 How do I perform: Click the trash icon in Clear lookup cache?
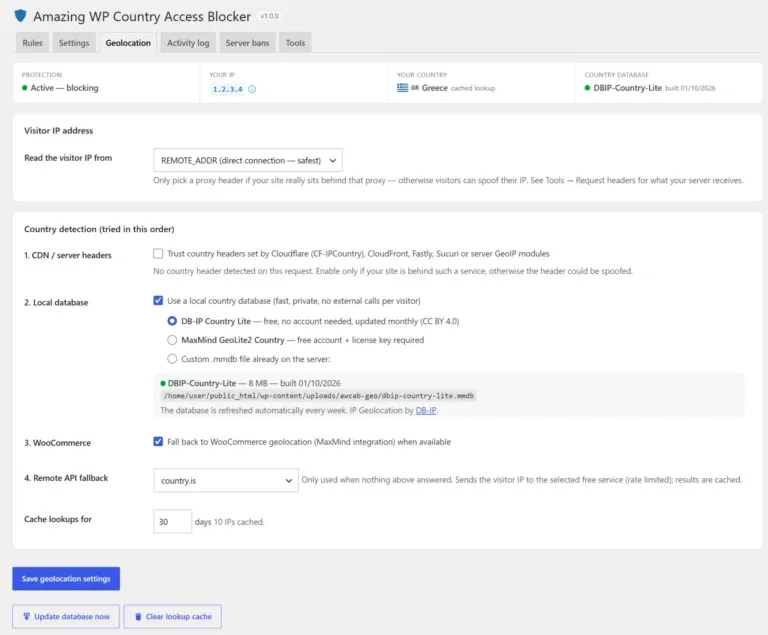pyautogui.click(x=138, y=616)
